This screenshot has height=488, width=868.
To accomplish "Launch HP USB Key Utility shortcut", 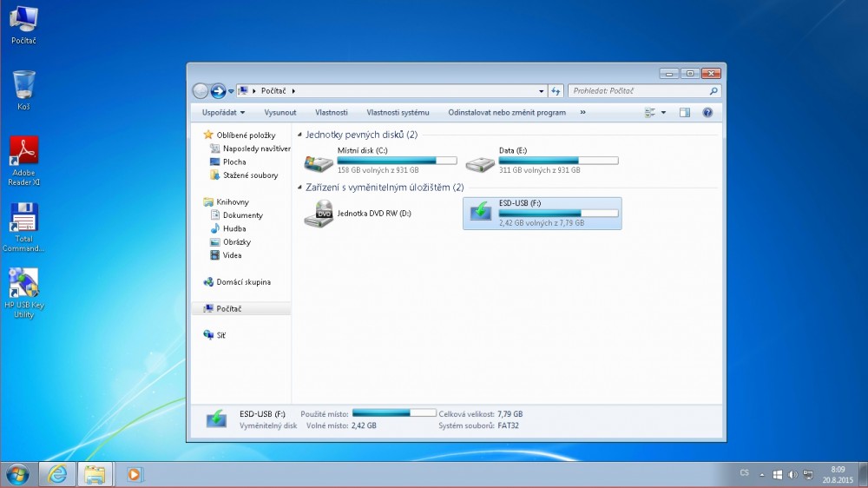I will 23,283.
